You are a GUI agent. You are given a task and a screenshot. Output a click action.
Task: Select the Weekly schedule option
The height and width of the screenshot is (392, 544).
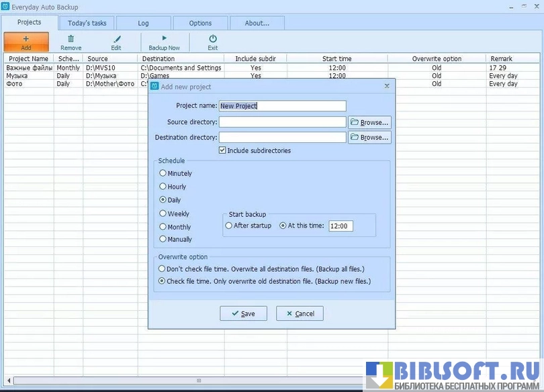[163, 213]
